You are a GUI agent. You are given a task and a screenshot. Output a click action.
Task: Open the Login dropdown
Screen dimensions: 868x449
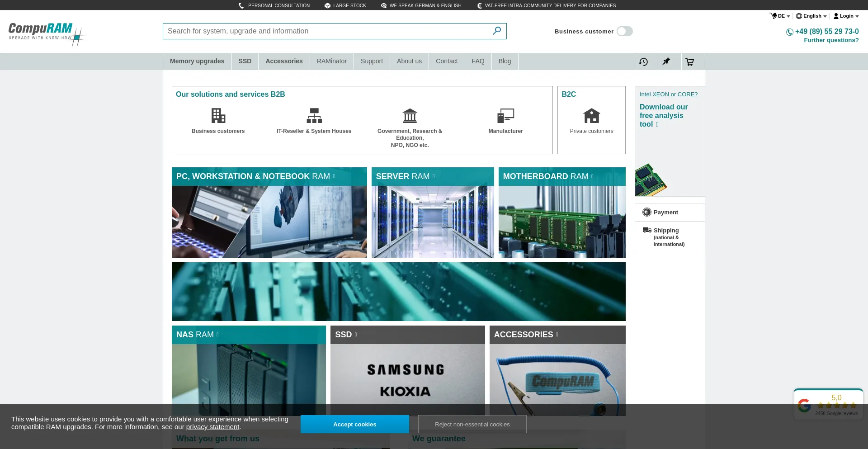pyautogui.click(x=846, y=16)
